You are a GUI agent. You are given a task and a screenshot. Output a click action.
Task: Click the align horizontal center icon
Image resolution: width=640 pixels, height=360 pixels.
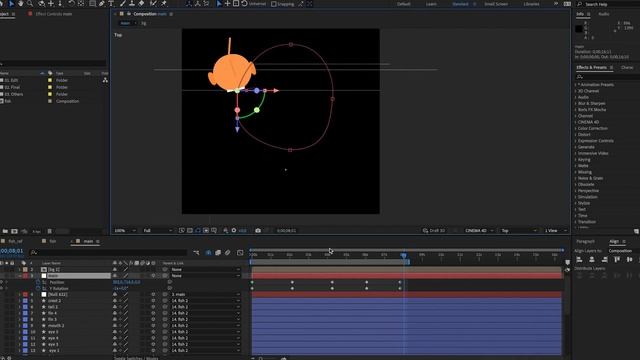pos(592,260)
